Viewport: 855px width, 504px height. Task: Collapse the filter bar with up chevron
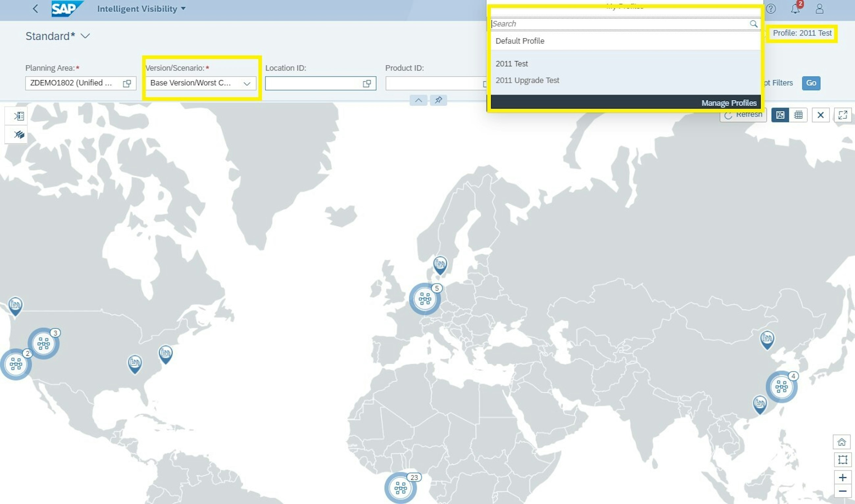418,100
